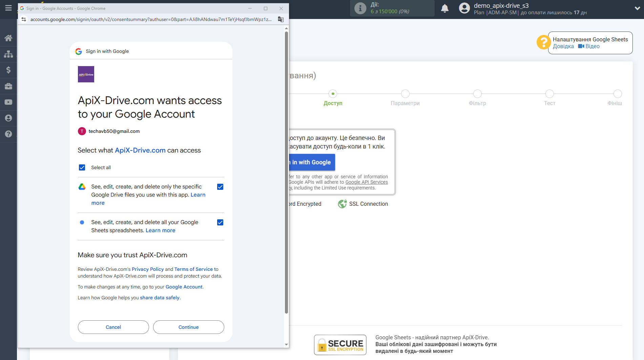Click the YouTube video icon in sidebar
This screenshot has width=644, height=360.
click(8, 102)
